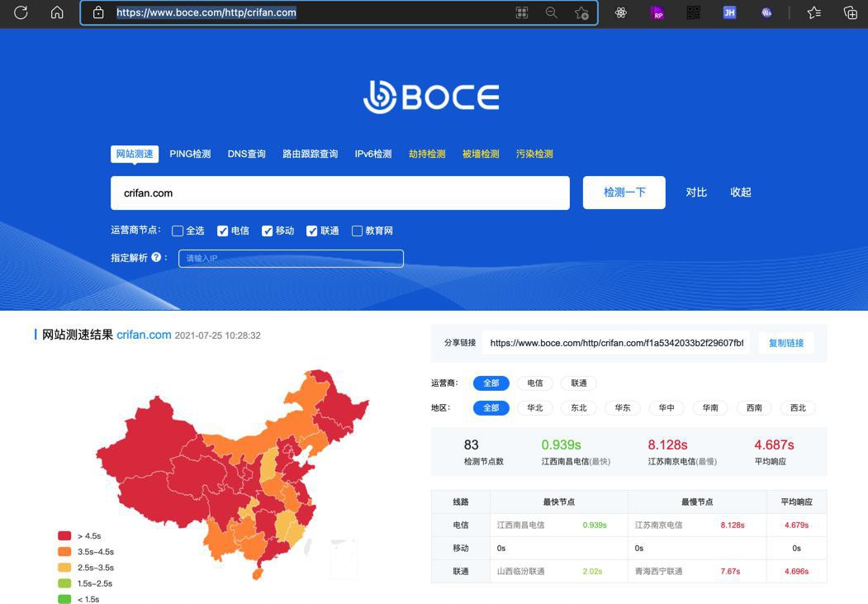This screenshot has width=868, height=604.
Task: Go to browser home page icon
Action: click(57, 12)
